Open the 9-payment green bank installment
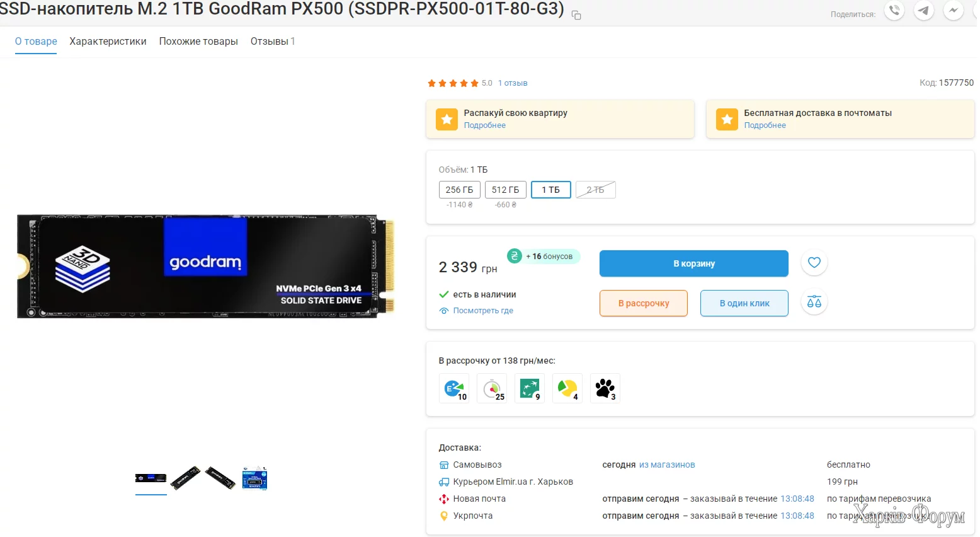 pyautogui.click(x=530, y=388)
